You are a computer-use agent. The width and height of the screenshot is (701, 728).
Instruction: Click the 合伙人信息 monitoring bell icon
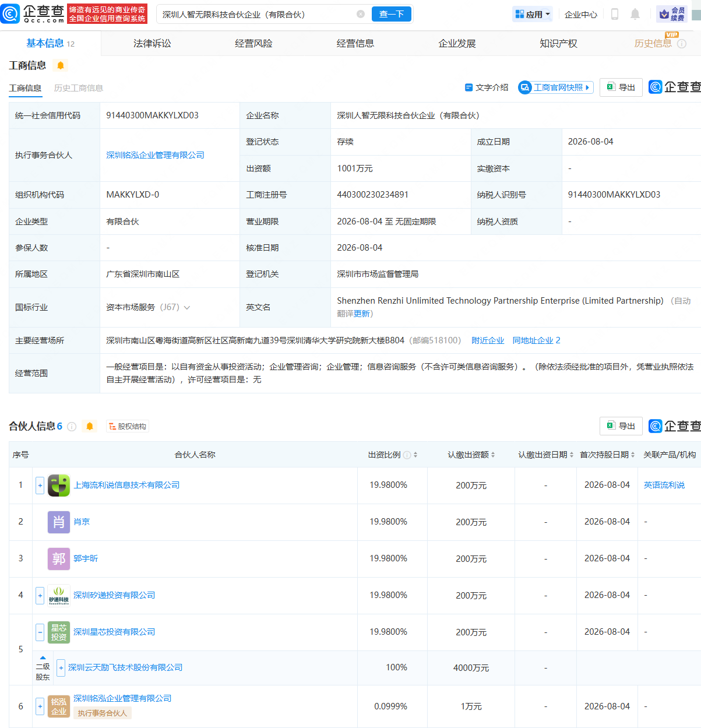pyautogui.click(x=90, y=426)
